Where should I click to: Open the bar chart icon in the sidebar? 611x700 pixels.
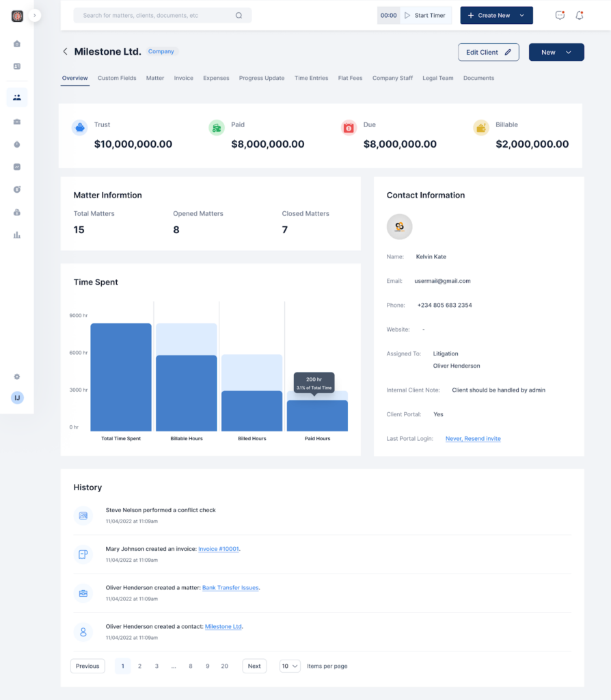17,234
